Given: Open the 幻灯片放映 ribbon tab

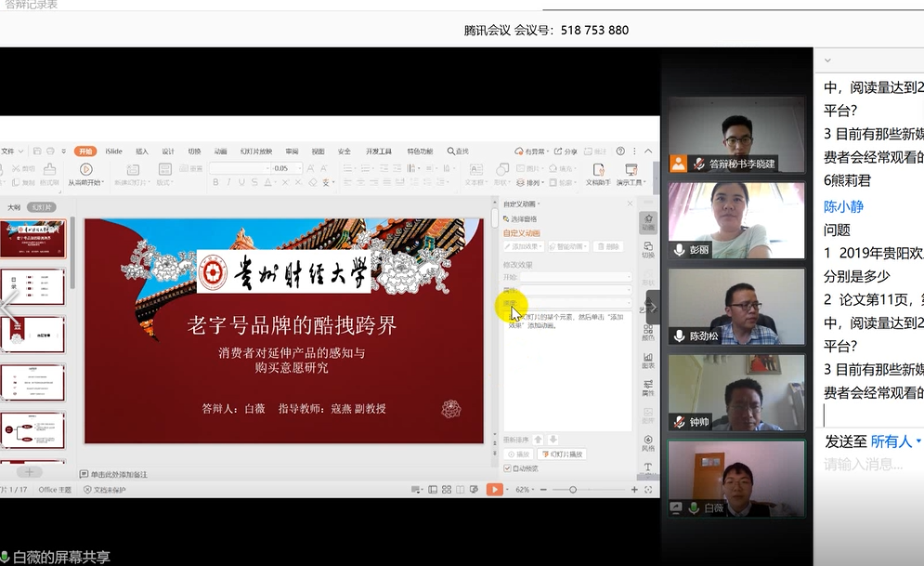Looking at the screenshot, I should coord(255,151).
